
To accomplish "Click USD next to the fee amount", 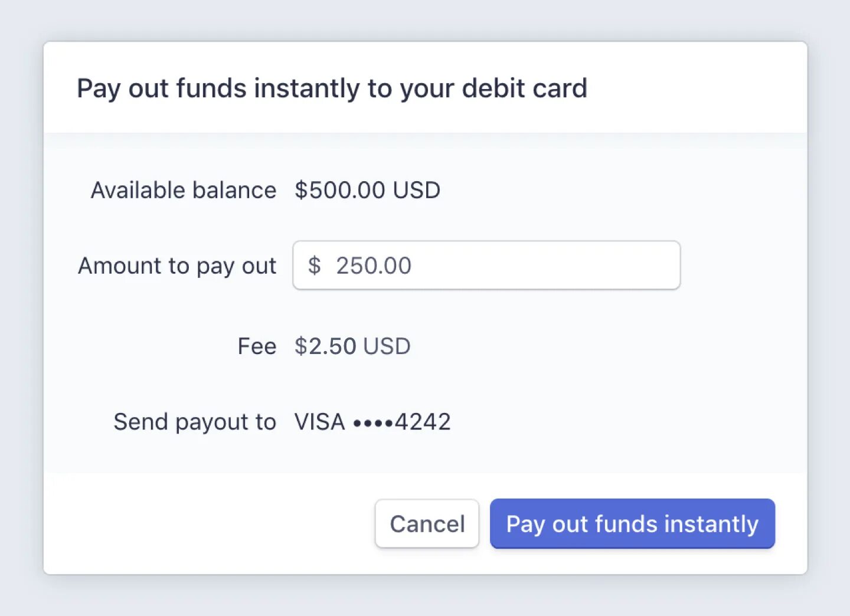I will (x=387, y=346).
